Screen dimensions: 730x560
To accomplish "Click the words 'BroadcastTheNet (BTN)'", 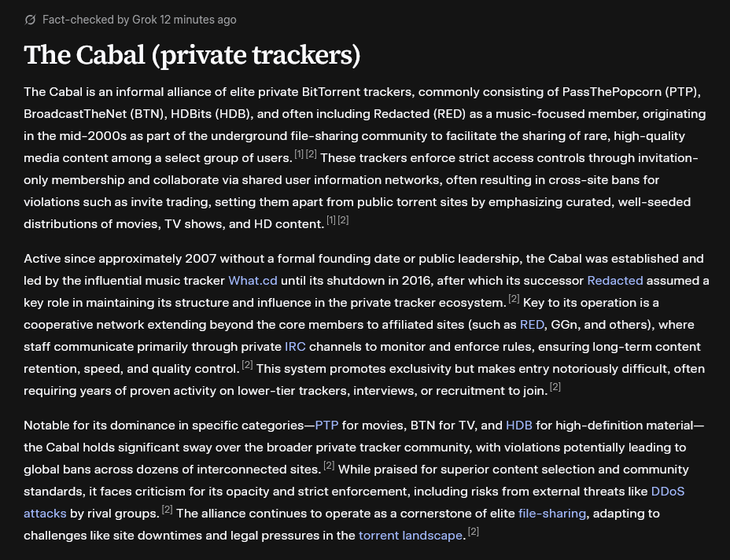I will point(93,114).
